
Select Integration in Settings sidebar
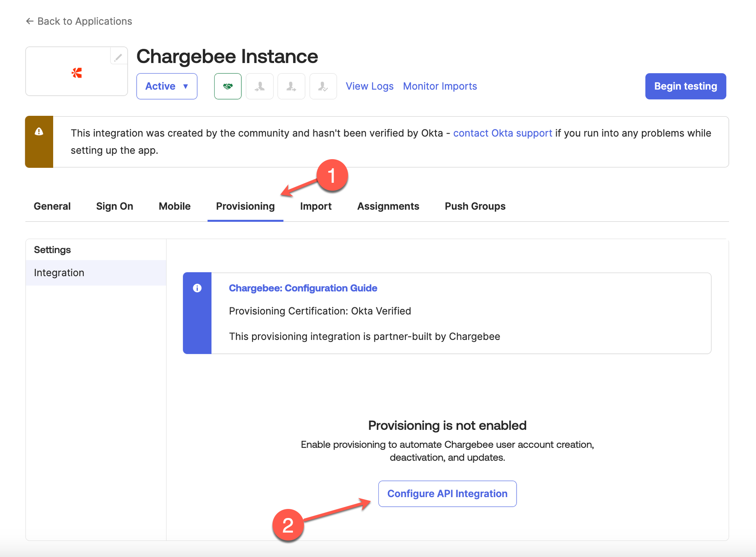[59, 273]
